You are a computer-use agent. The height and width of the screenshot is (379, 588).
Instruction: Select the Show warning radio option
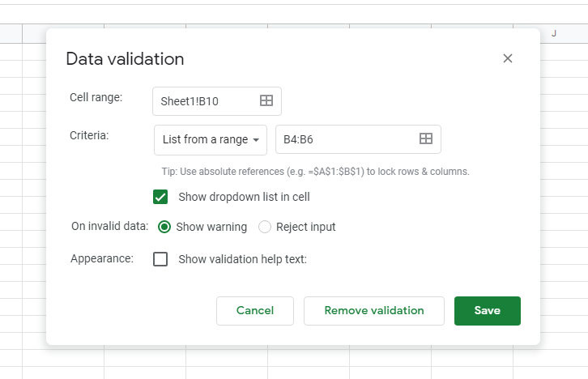point(164,227)
